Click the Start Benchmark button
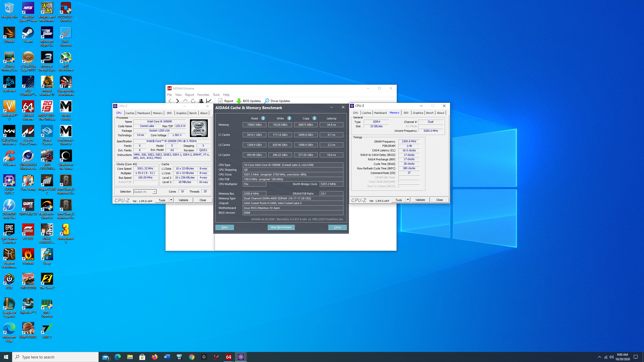644x362 pixels. point(281,227)
